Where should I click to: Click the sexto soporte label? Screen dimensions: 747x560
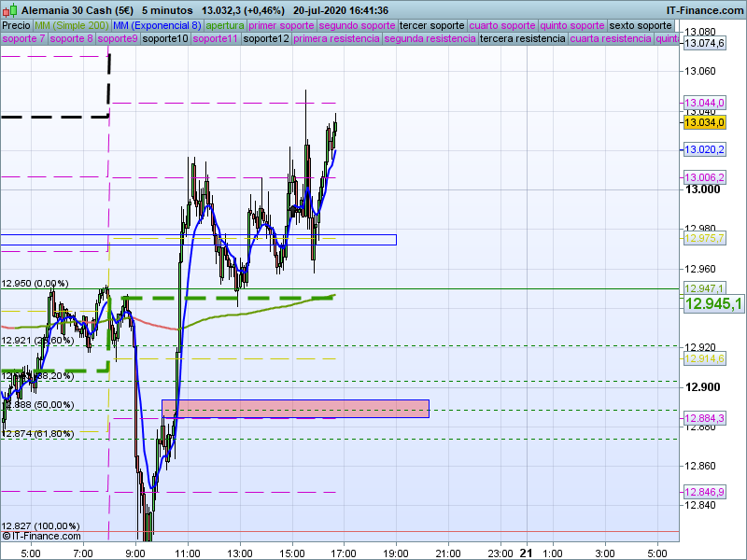[x=641, y=25]
